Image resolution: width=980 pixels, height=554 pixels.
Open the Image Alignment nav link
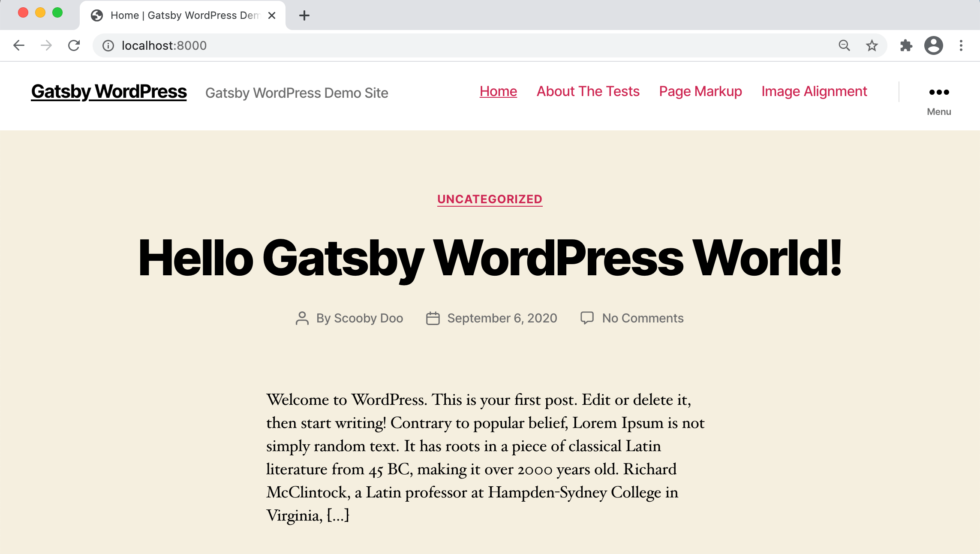click(x=814, y=91)
